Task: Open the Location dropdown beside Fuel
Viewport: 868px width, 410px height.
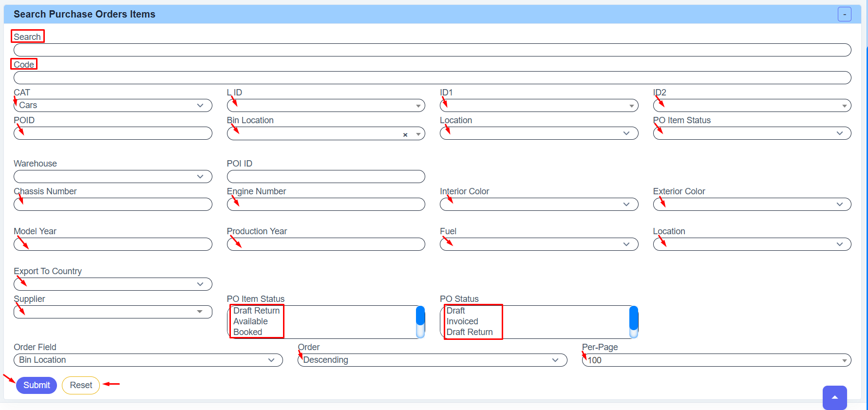Action: (x=752, y=244)
